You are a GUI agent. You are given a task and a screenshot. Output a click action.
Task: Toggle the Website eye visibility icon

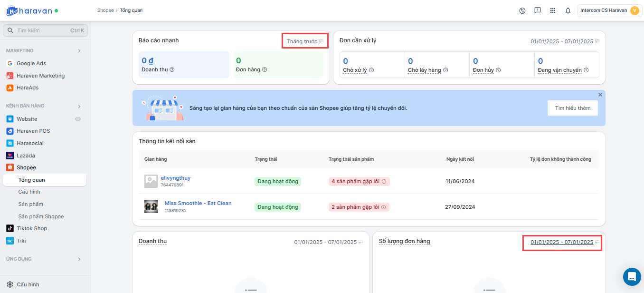pos(78,119)
